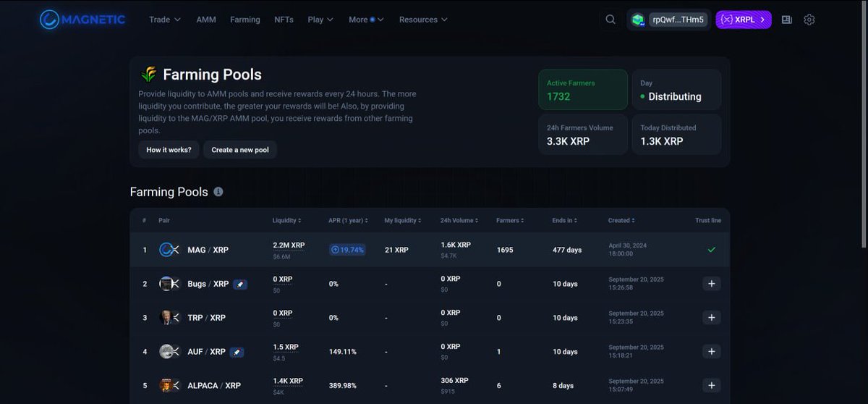Click the info icon beside Farming Pools heading
Screen dimensions: 868x404
(x=218, y=192)
